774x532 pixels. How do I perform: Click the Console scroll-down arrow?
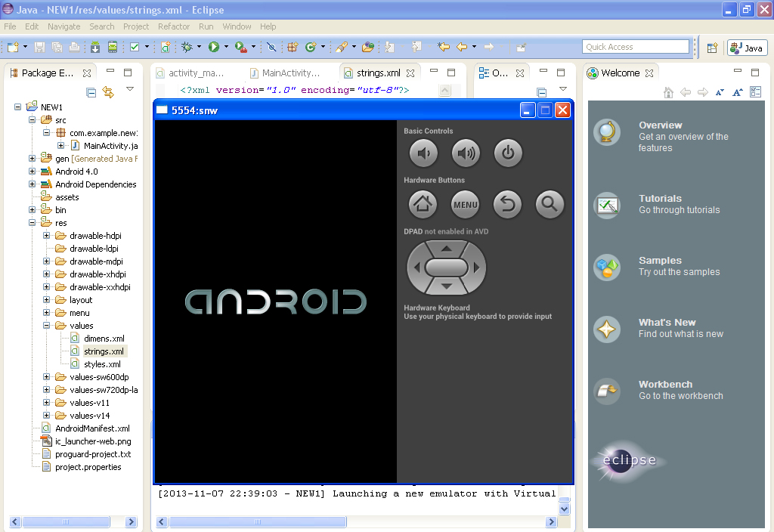point(564,509)
